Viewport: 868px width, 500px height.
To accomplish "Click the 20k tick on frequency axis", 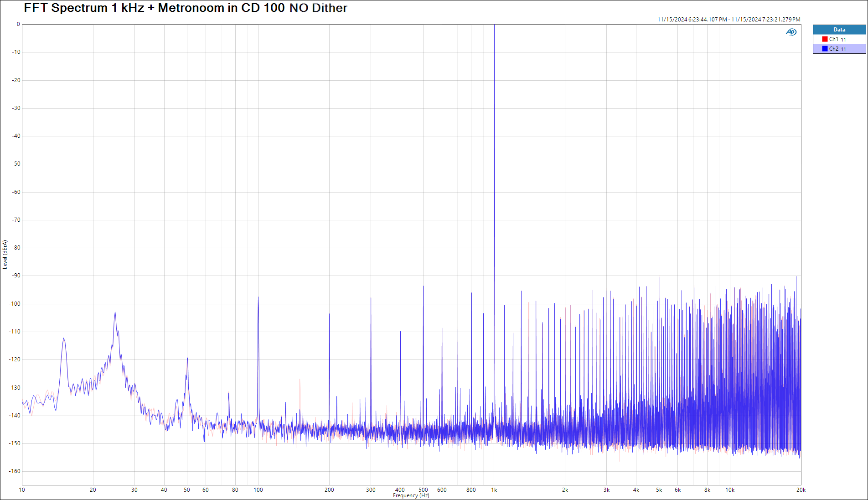I will click(x=801, y=490).
